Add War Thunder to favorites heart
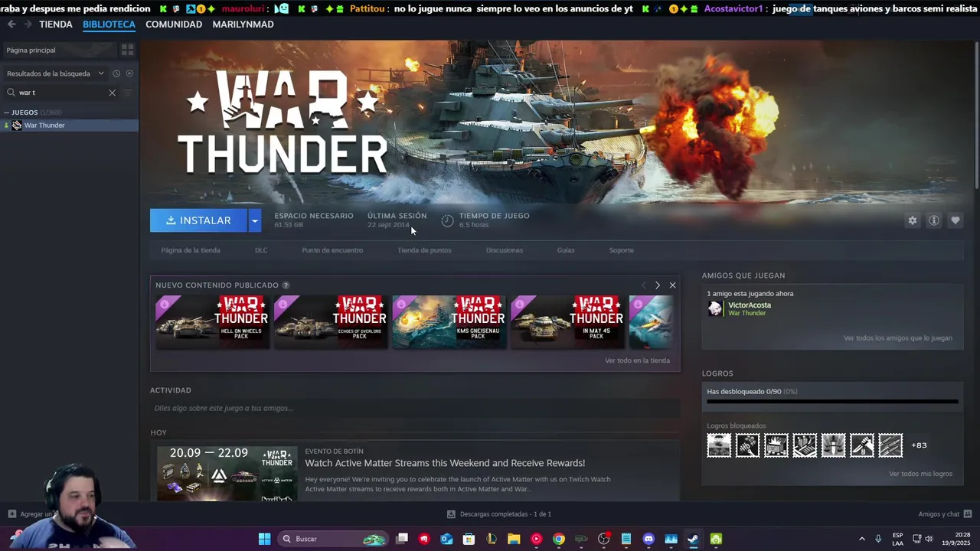Image resolution: width=980 pixels, height=551 pixels. click(x=955, y=220)
